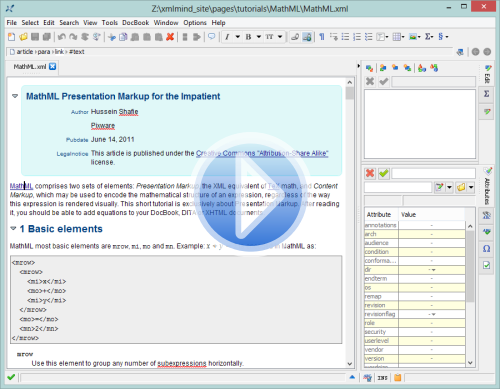Screen dimensions: 500x389
Task: Switch to the Omega characters side tab
Action: (487, 249)
